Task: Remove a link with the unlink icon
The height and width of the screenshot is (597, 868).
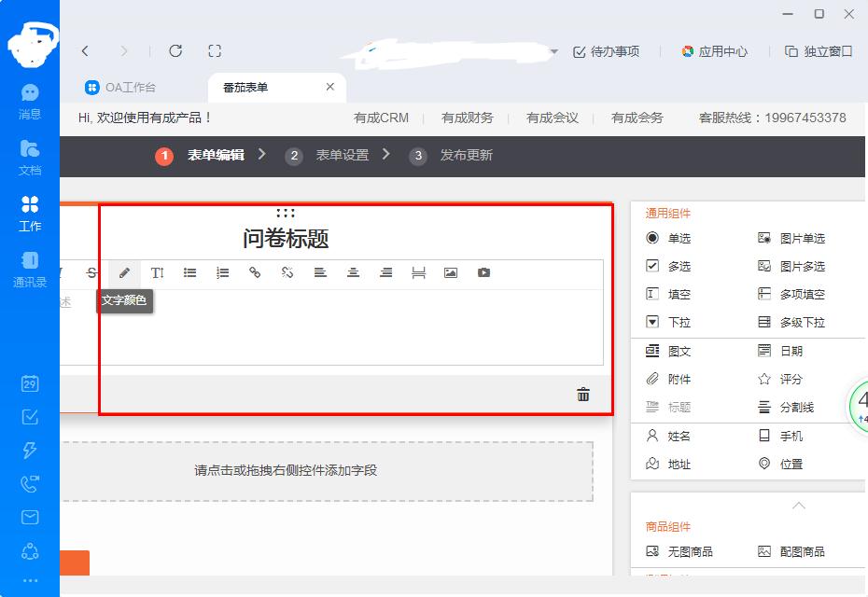Action: click(288, 272)
